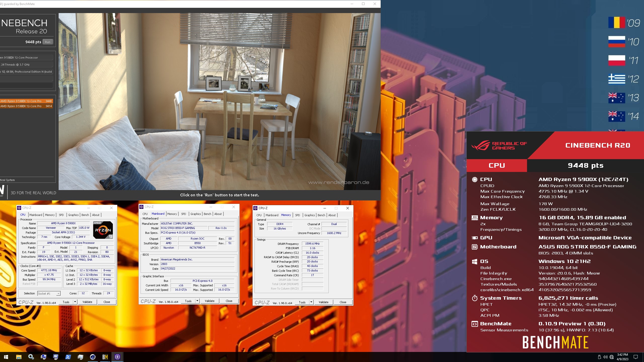
Task: Click the Memory module icon in BenchMate panel
Action: tap(474, 218)
